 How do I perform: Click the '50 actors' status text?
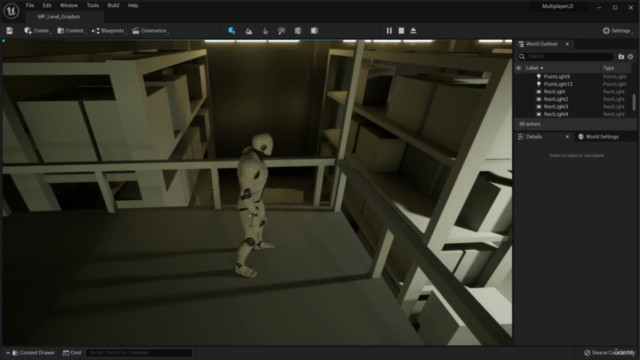(x=529, y=124)
